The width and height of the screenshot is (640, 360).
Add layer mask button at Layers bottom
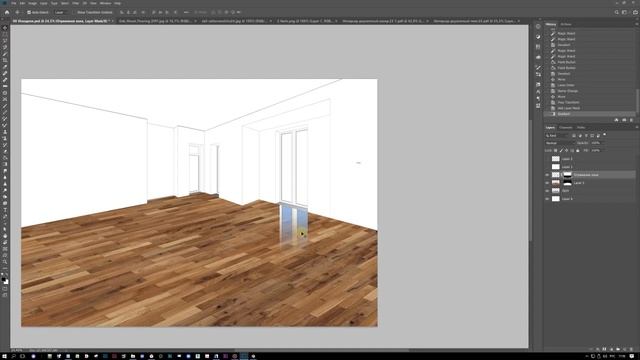coord(604,349)
